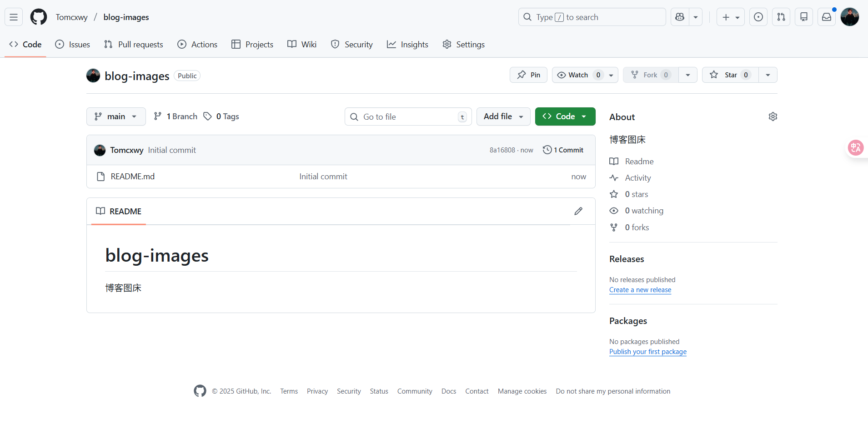Open the blog-images repository title link

point(137,76)
